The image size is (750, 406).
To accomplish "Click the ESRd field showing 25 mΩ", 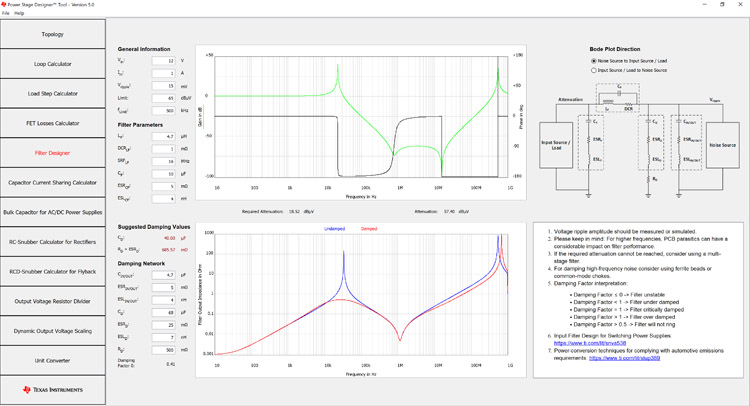I will (164, 325).
